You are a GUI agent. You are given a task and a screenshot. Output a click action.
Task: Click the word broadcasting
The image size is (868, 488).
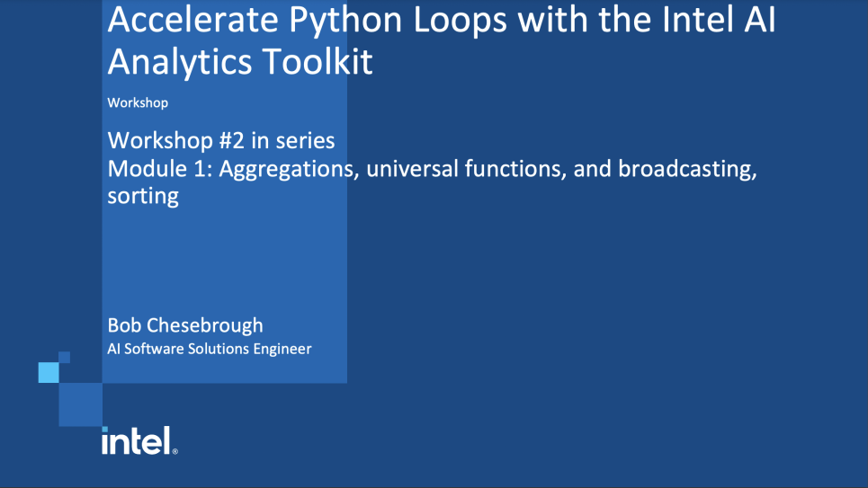pos(685,168)
